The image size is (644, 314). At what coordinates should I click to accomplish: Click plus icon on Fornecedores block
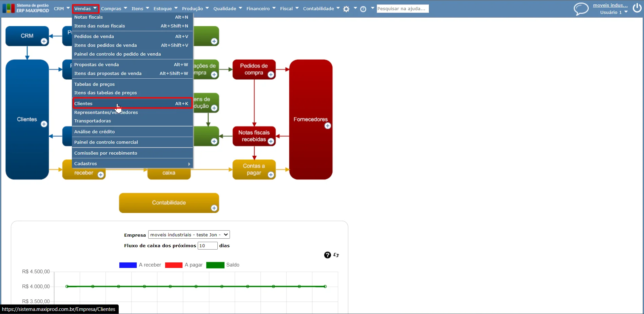(x=328, y=126)
